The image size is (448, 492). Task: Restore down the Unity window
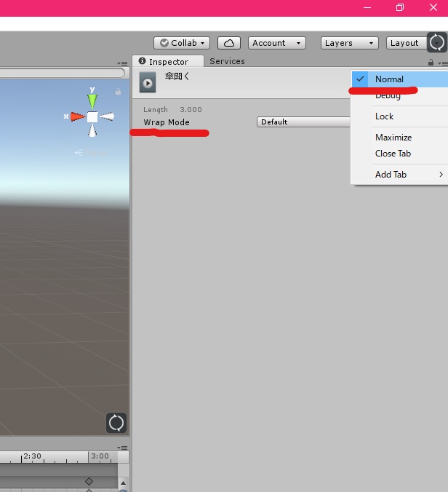pos(400,7)
